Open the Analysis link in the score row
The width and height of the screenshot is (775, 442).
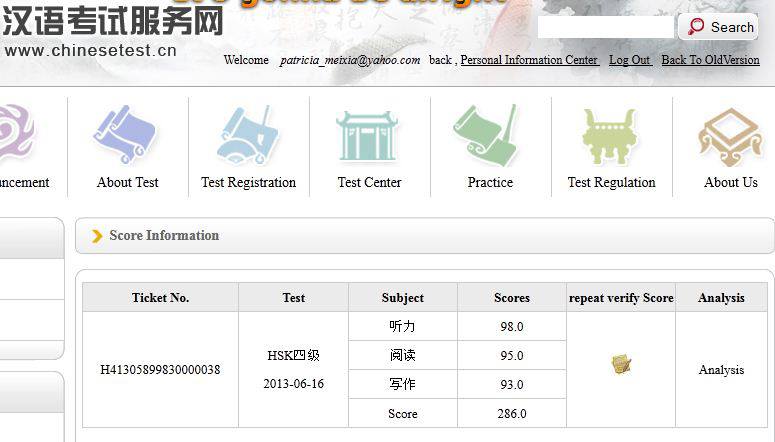[721, 370]
